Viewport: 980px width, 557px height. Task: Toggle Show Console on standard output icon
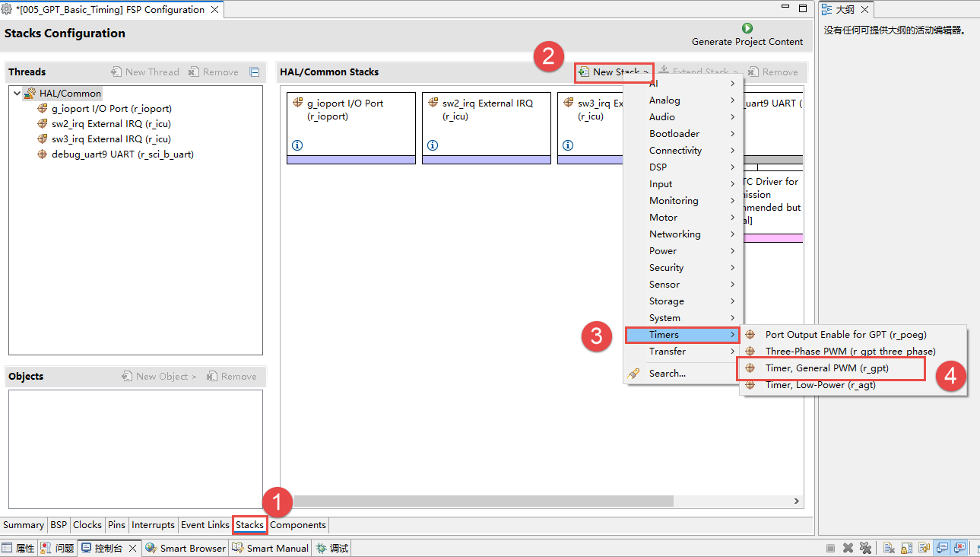pos(942,548)
